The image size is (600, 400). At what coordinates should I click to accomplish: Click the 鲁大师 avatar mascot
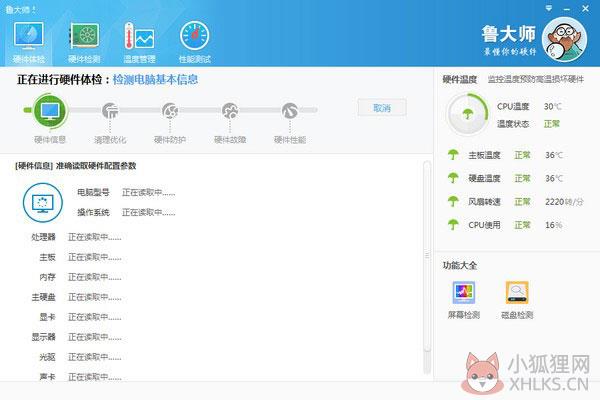pyautogui.click(x=564, y=39)
